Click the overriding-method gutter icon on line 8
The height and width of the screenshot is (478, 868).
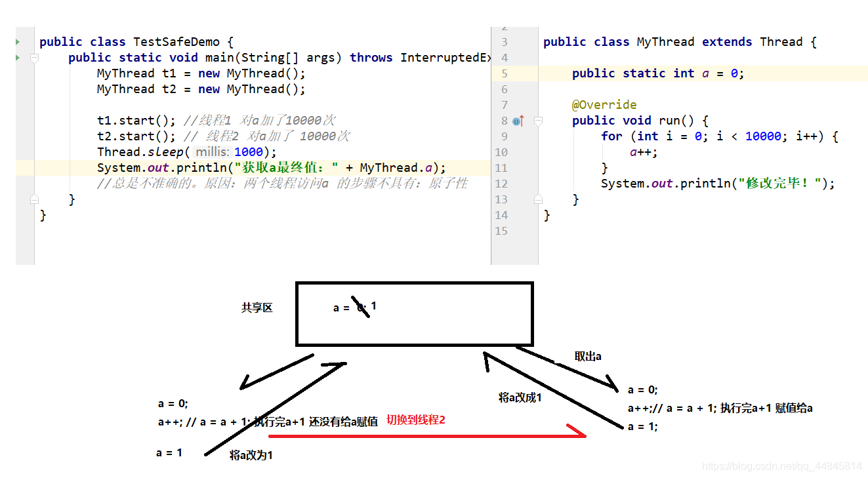point(518,121)
